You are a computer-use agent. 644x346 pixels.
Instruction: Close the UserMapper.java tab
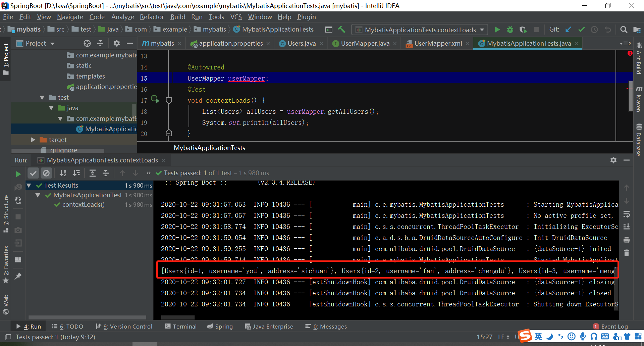(x=395, y=44)
